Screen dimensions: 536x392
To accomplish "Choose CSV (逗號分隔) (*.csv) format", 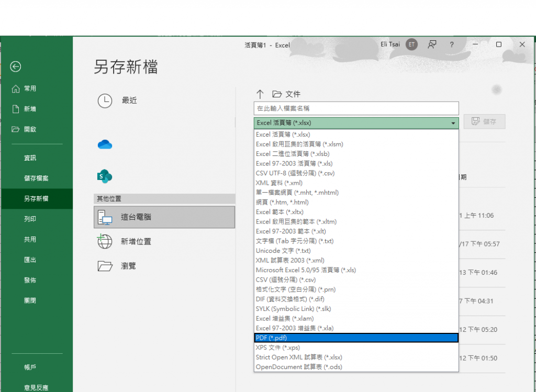I will pos(356,279).
